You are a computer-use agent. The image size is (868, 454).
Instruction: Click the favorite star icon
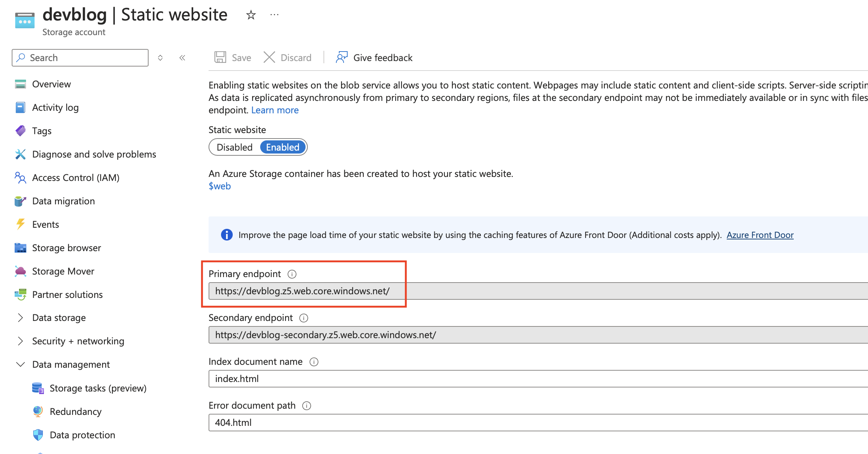coord(251,15)
